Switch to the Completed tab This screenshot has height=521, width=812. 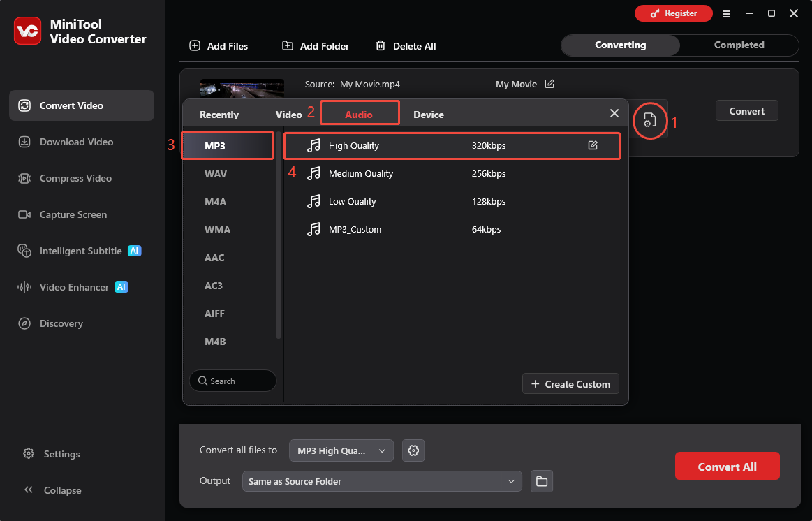coord(739,45)
